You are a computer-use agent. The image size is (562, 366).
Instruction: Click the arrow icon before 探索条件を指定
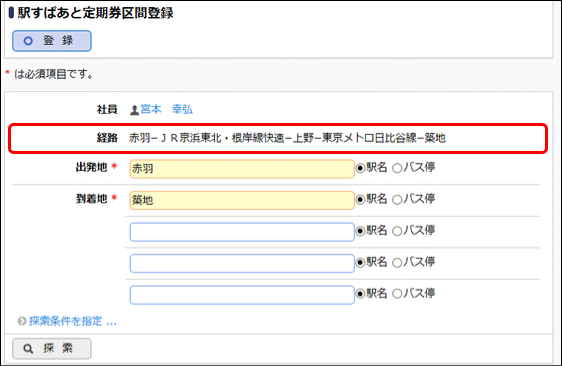tap(22, 321)
